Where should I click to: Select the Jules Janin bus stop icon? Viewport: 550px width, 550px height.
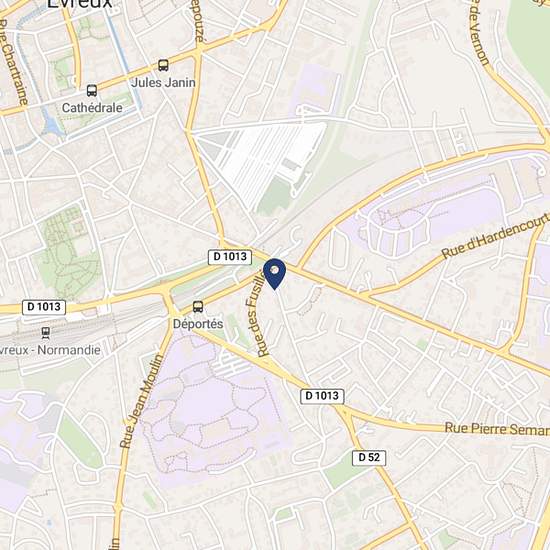[x=163, y=65]
